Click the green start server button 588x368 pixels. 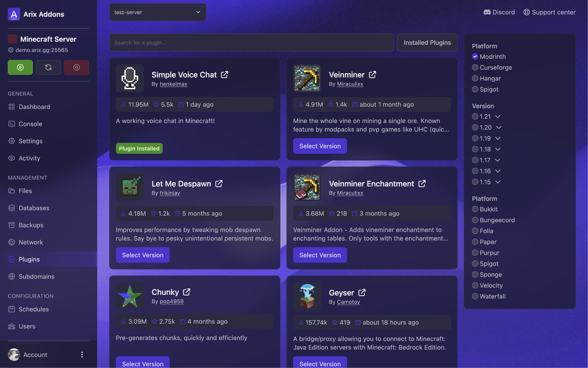pos(20,67)
